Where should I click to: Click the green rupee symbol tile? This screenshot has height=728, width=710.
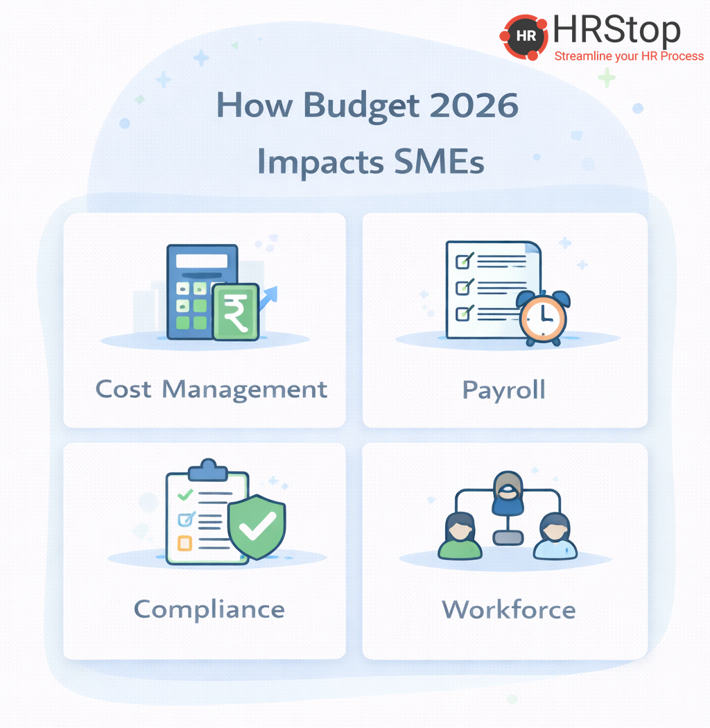click(236, 313)
